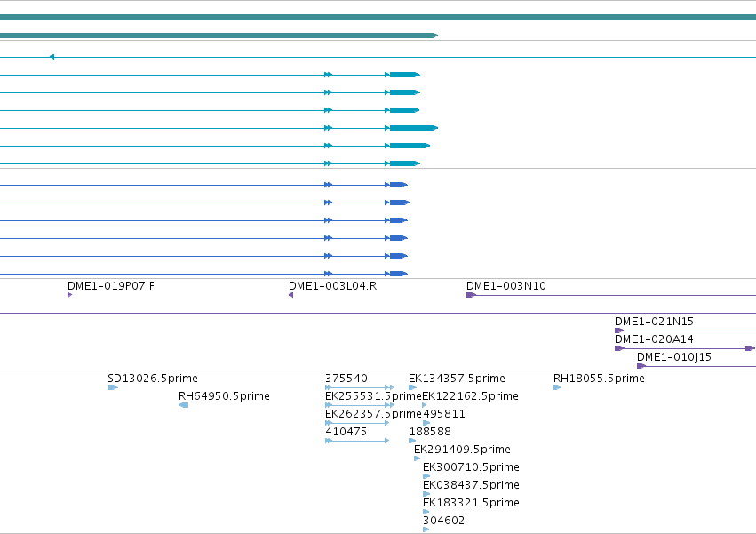Select the DME1-003L04.R feature label

point(332,286)
